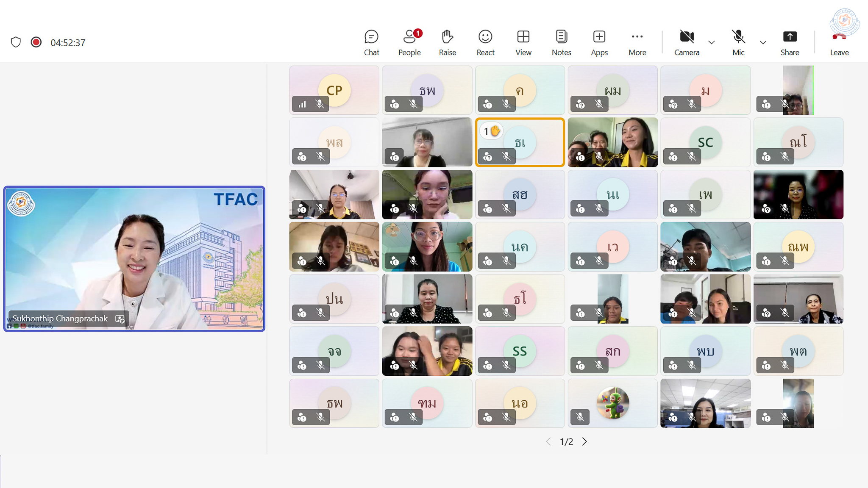Image resolution: width=868 pixels, height=488 pixels.
Task: Expand camera options dropdown arrow
Action: (712, 42)
